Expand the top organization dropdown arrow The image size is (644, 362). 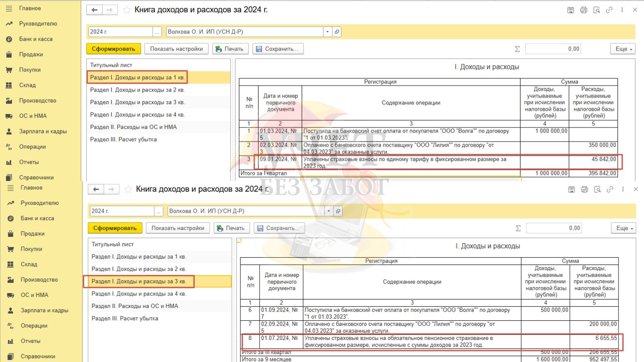[327, 32]
